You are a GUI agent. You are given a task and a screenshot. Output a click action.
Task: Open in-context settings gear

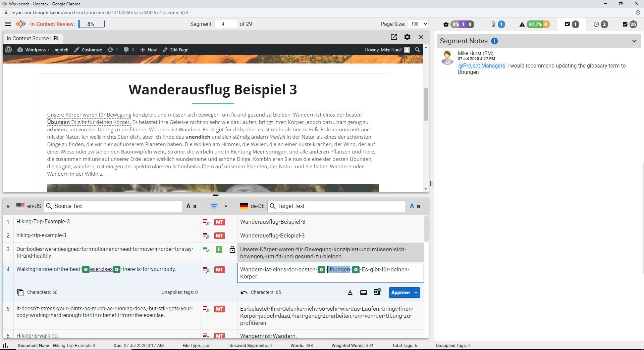[407, 37]
